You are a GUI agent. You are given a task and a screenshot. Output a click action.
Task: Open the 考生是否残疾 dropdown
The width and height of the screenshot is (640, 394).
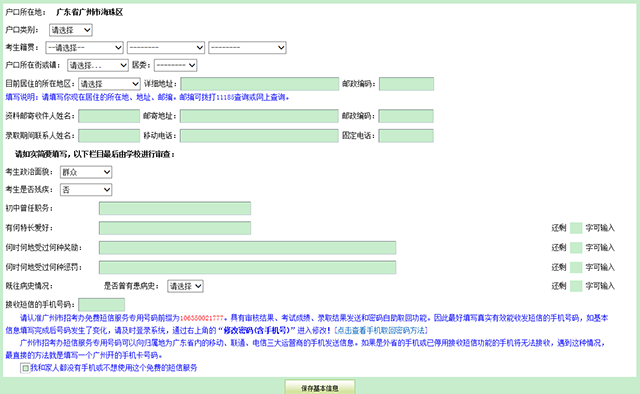86,190
